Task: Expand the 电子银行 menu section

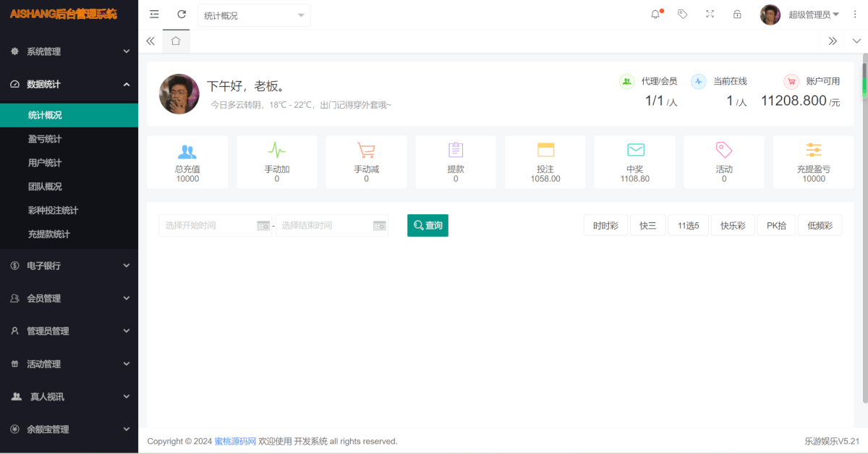Action: [x=69, y=266]
